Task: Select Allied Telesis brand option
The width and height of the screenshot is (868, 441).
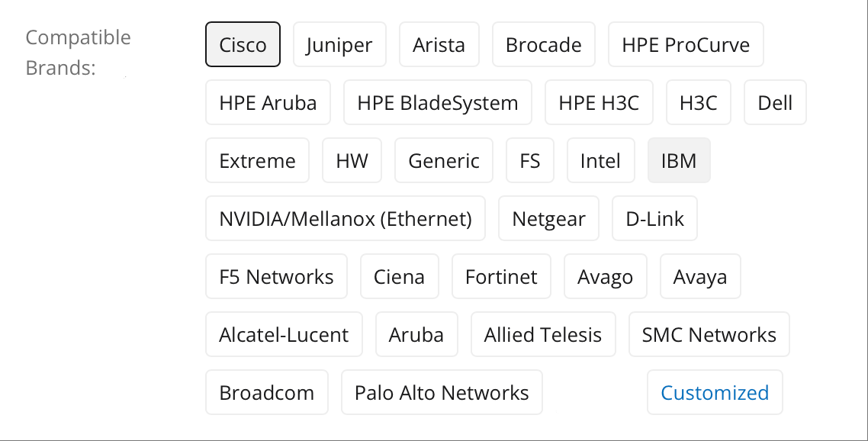Action: click(x=543, y=335)
